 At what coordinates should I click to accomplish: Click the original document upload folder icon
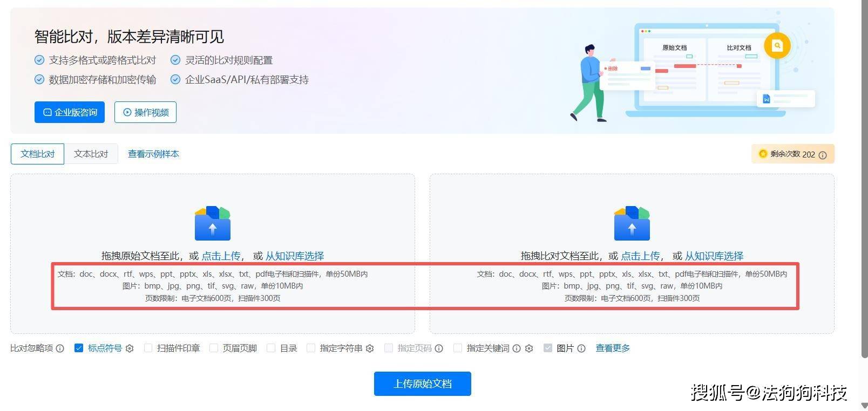tap(213, 223)
